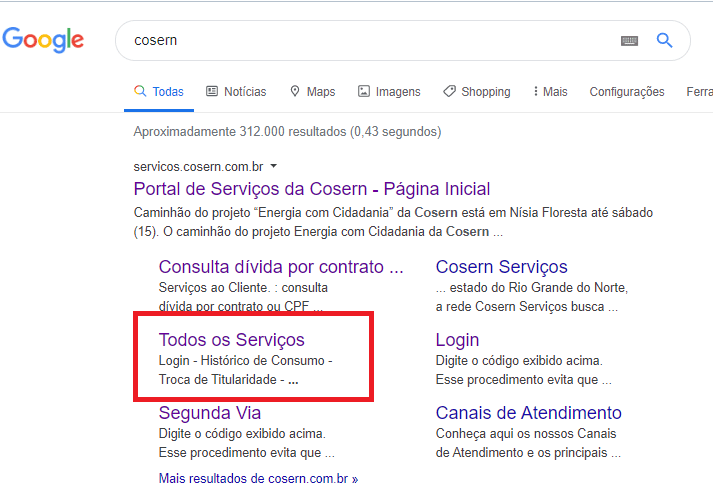The height and width of the screenshot is (488, 713).
Task: Click the three-dot Mais icon
Action: click(536, 91)
